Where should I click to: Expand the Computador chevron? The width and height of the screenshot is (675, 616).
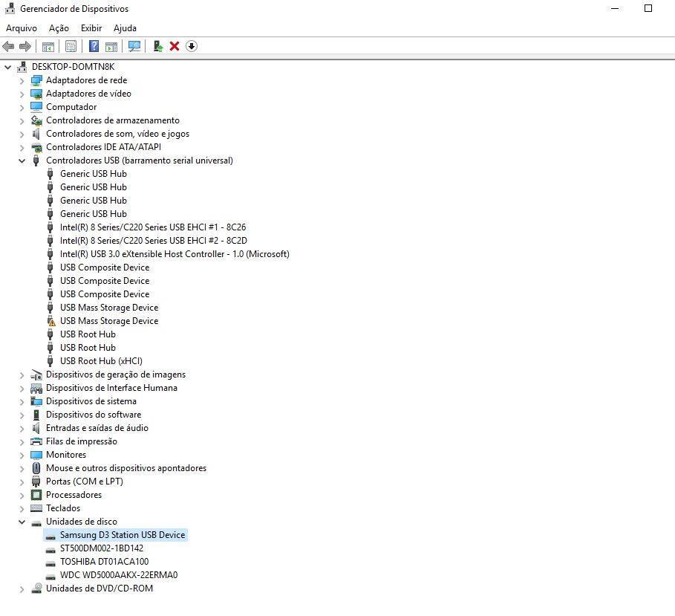[x=22, y=107]
